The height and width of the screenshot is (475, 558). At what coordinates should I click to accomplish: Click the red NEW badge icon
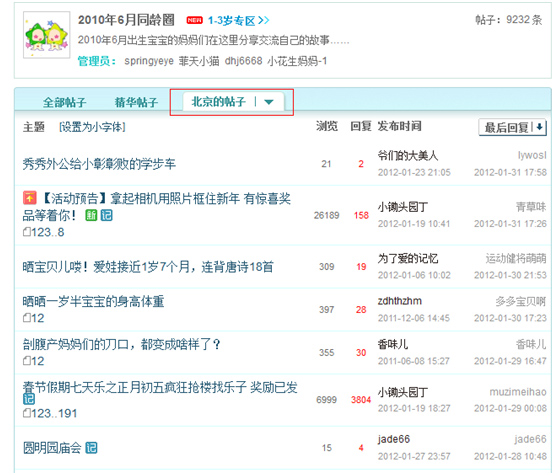[194, 20]
